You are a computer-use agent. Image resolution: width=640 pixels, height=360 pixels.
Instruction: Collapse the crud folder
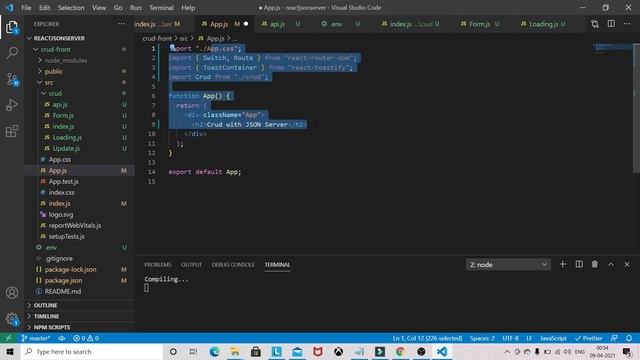tap(80, 93)
